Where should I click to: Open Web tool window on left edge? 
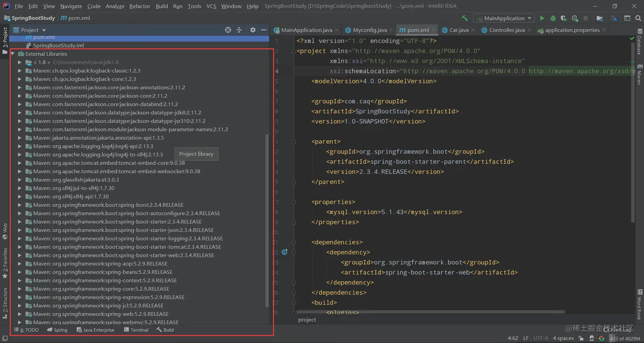click(x=5, y=231)
